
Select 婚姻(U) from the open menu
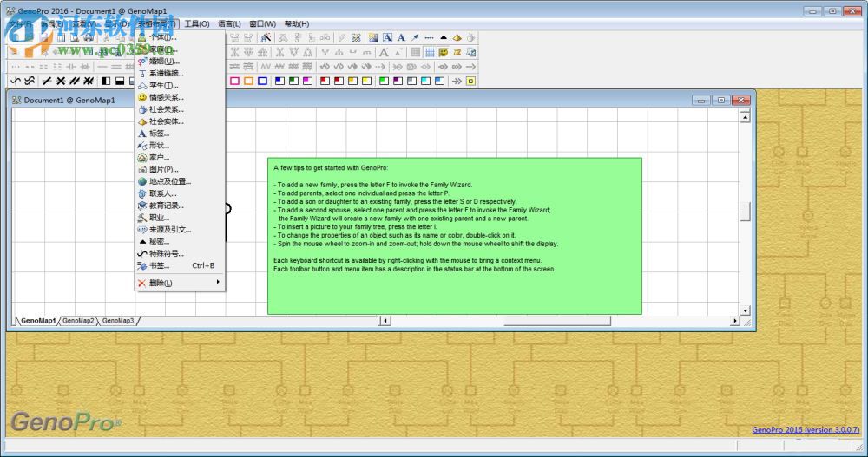point(180,61)
